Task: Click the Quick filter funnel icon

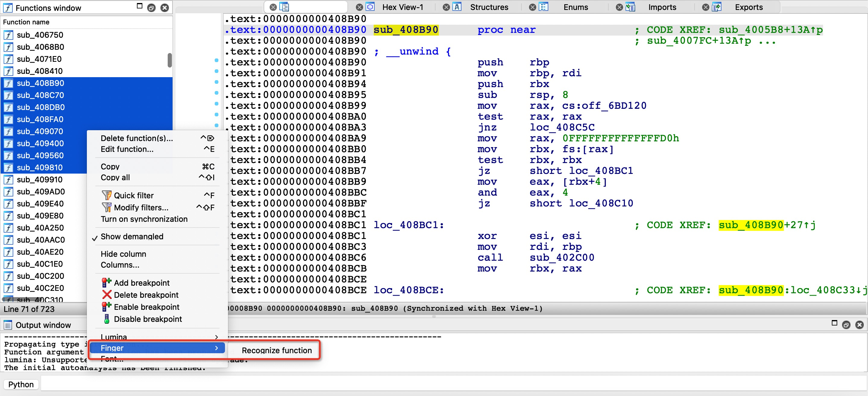Action: 106,195
